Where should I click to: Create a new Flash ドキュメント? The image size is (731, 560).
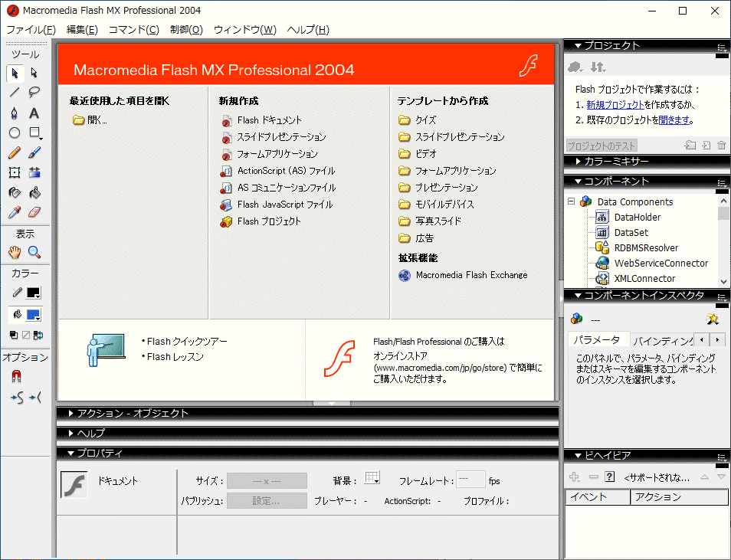tap(269, 120)
